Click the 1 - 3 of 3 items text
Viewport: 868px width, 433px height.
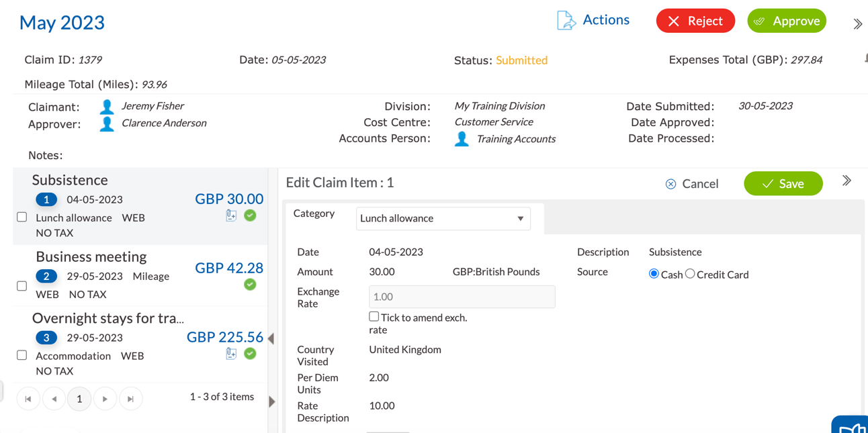point(222,397)
